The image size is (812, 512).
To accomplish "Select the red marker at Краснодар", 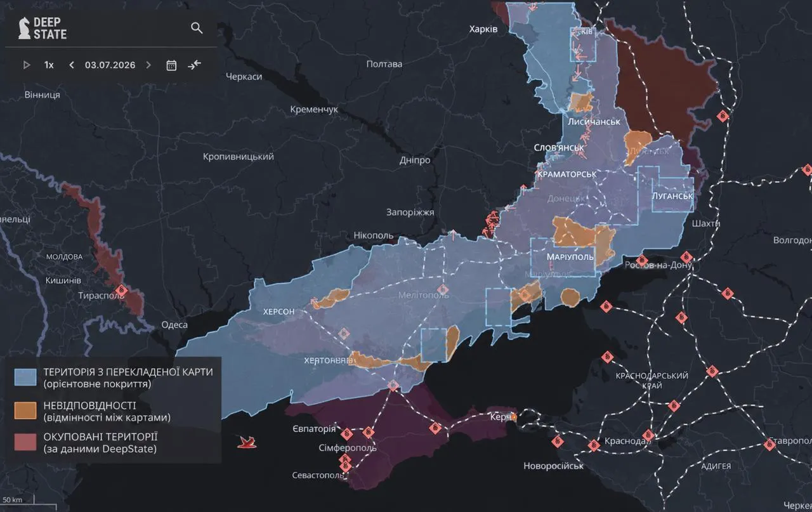I will [648, 436].
